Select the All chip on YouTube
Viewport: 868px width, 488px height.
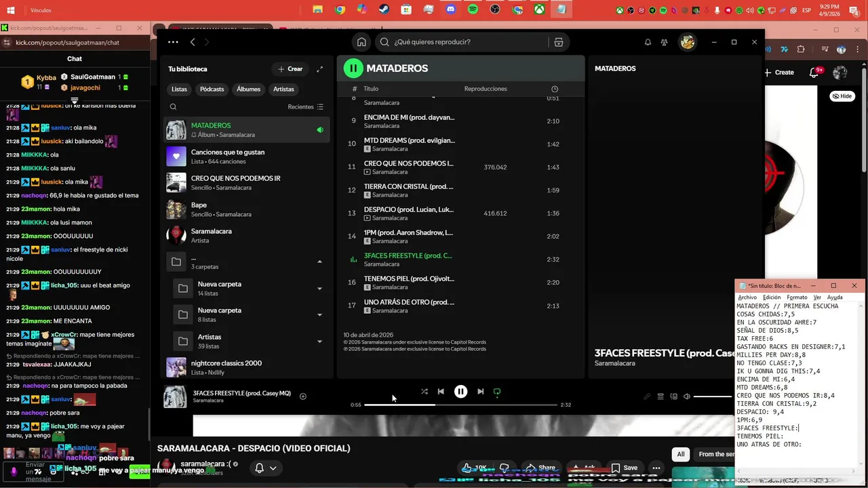pyautogui.click(x=681, y=454)
